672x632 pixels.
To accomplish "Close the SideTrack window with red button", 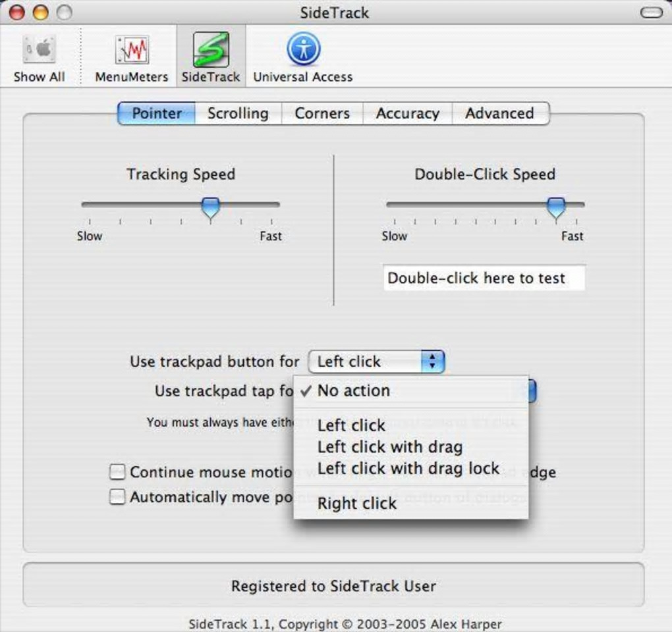I will (17, 12).
